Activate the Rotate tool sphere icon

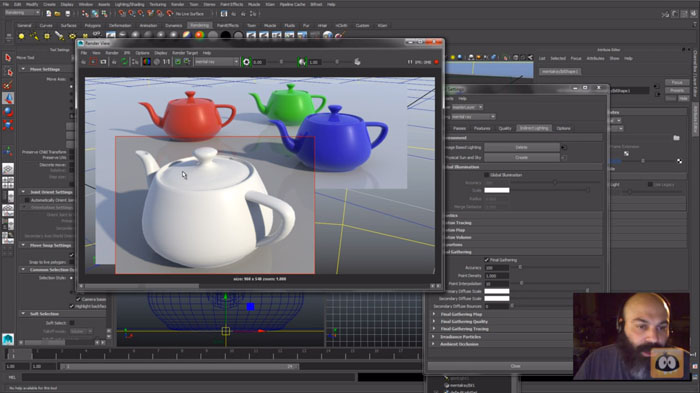[x=8, y=112]
